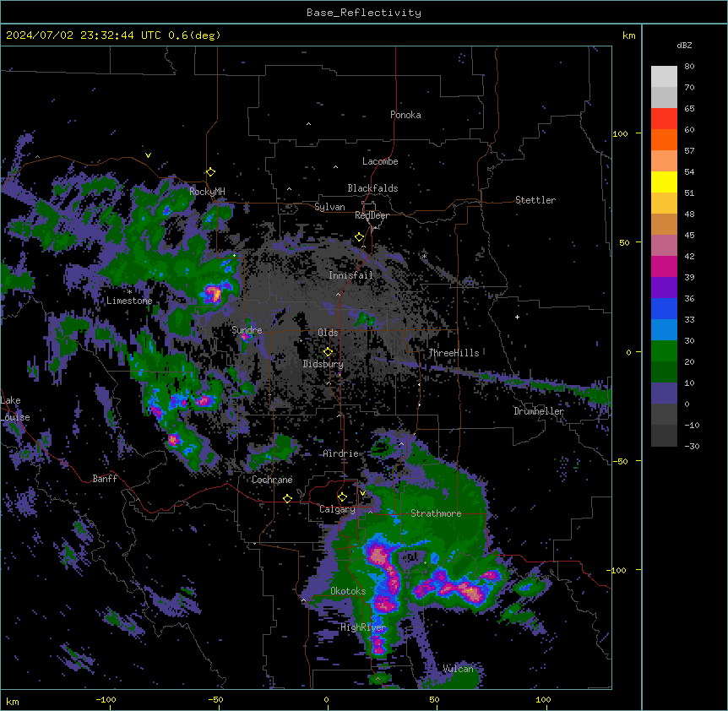
Task: Click the RedDeer city label
Action: (x=372, y=215)
